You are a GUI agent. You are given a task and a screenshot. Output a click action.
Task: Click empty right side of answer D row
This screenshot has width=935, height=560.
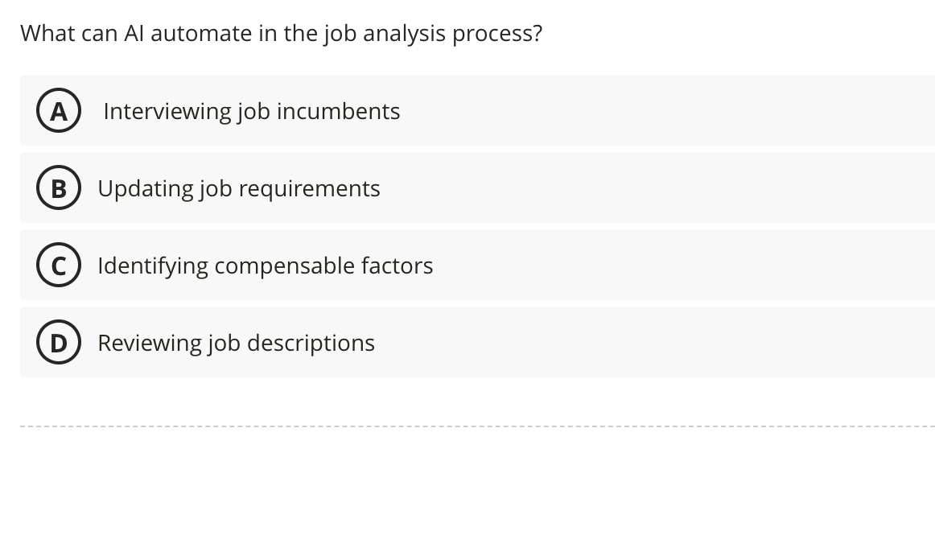coord(684,343)
